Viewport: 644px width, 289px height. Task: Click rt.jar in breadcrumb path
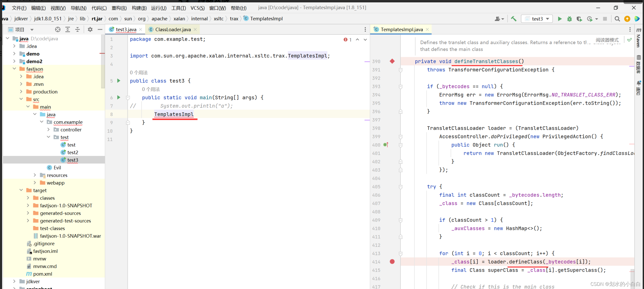point(97,19)
